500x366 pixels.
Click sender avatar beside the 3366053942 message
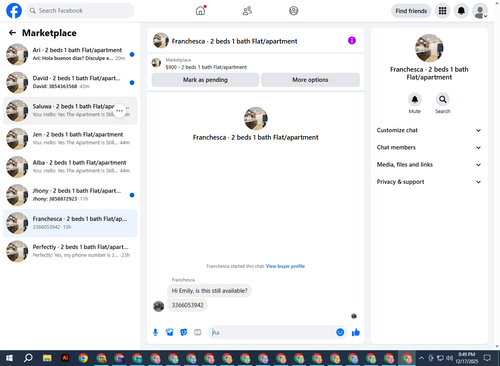[159, 306]
